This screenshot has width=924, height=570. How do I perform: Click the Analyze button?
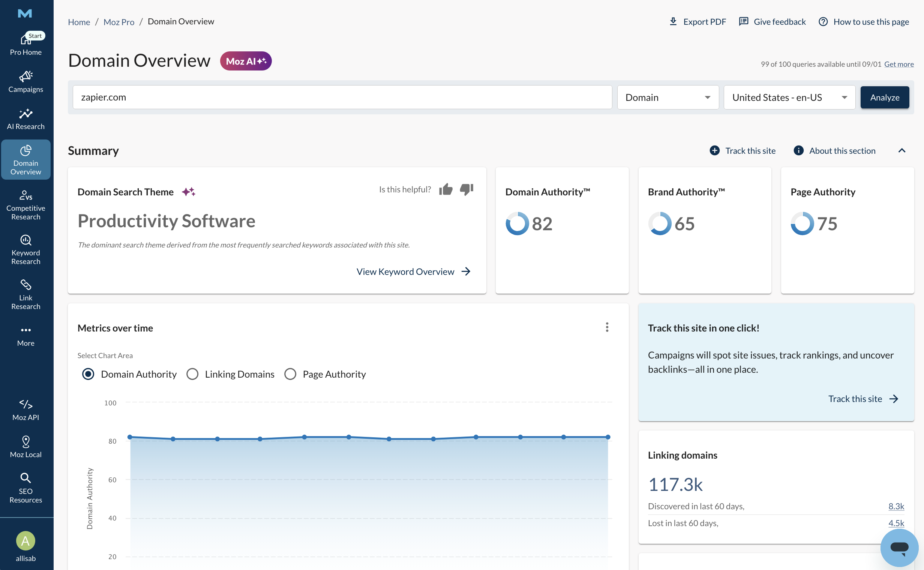[884, 97]
